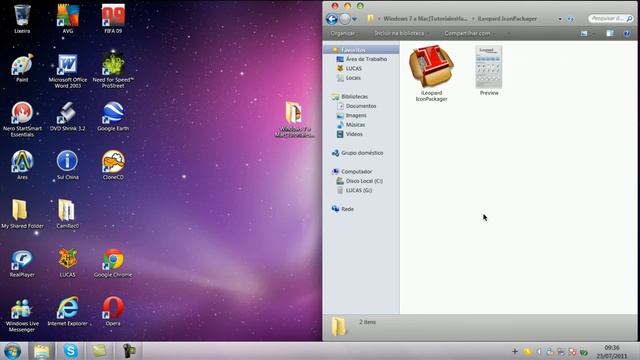Image resolution: width=640 pixels, height=360 pixels.
Task: Select the Google Earth shortcut
Action: pyautogui.click(x=113, y=116)
